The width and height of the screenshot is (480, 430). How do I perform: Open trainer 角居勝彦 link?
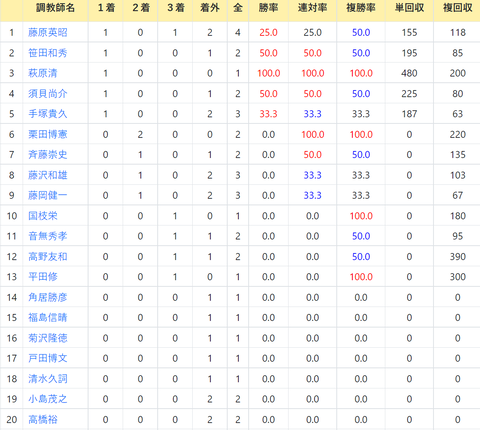[48, 297]
